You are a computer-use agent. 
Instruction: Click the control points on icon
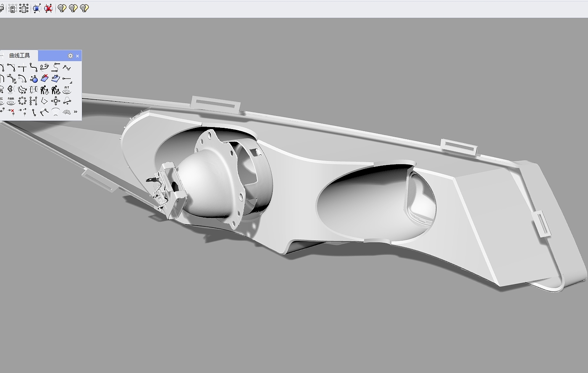pyautogui.click(x=13, y=8)
